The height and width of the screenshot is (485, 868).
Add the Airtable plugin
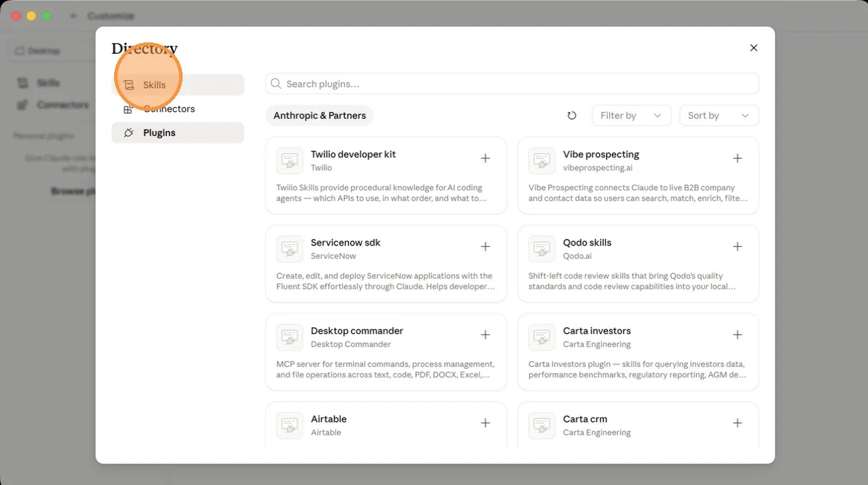tap(485, 423)
